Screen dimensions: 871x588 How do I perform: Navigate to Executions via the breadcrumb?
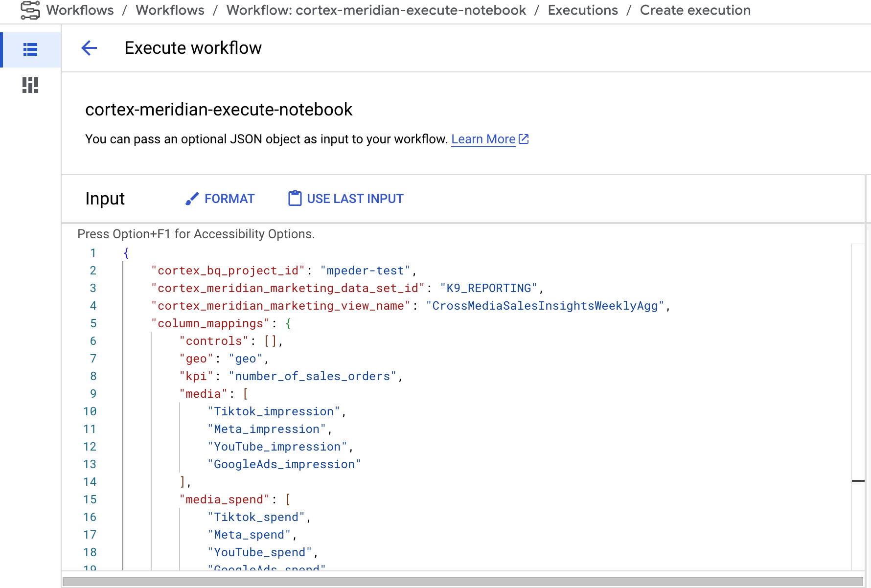(582, 10)
